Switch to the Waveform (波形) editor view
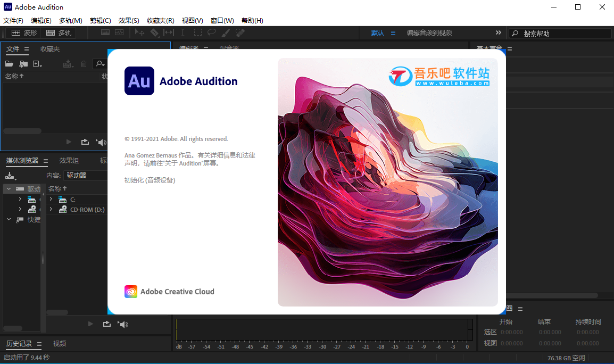This screenshot has height=364, width=614. coord(24,33)
